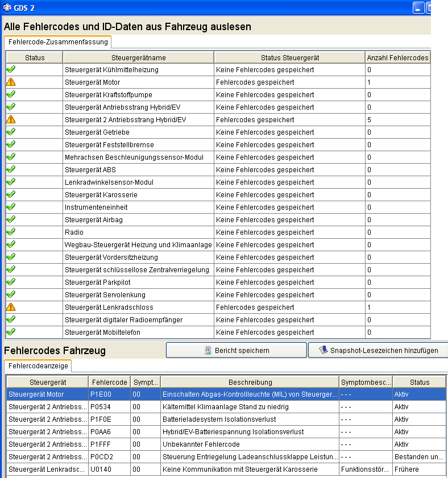Minimize the GDS 2 window
Screen dimensions: 448x478
click(418, 7)
